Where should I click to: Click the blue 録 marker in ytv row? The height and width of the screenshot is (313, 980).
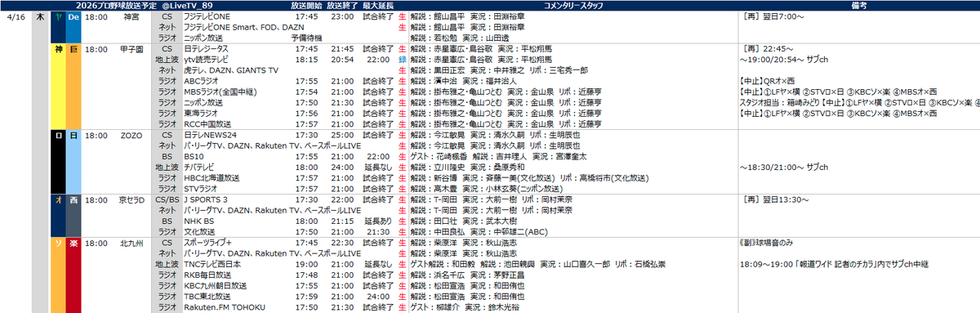402,60
